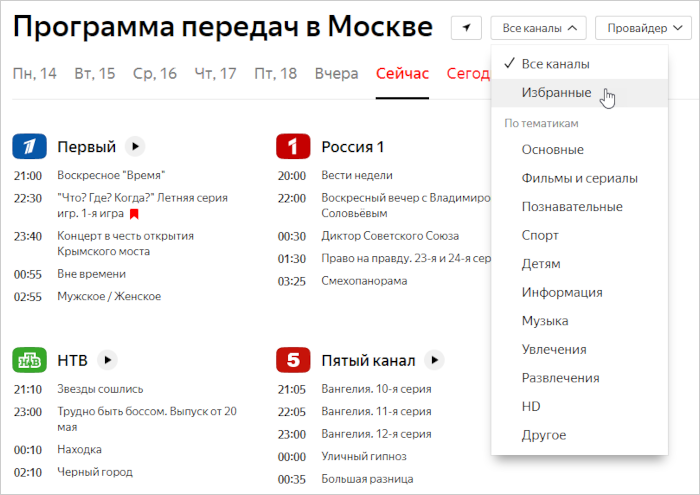The image size is (700, 495).
Task: Open the Большая разница programme
Action: (367, 479)
